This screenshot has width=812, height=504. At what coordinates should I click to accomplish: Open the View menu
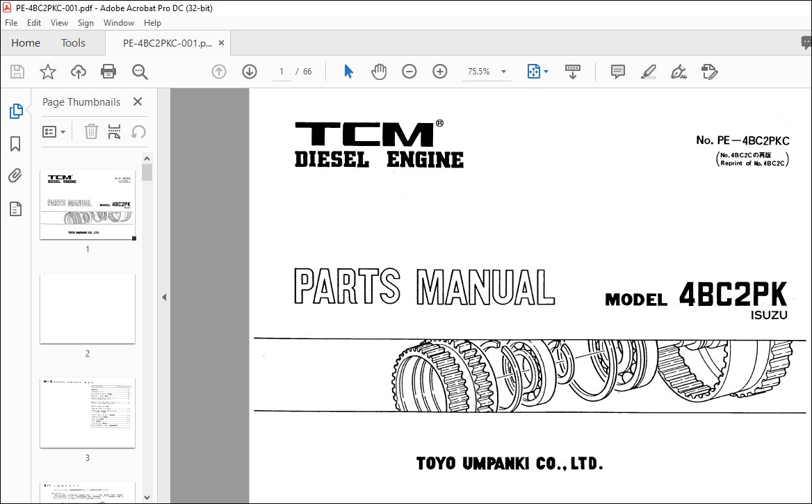click(x=59, y=23)
